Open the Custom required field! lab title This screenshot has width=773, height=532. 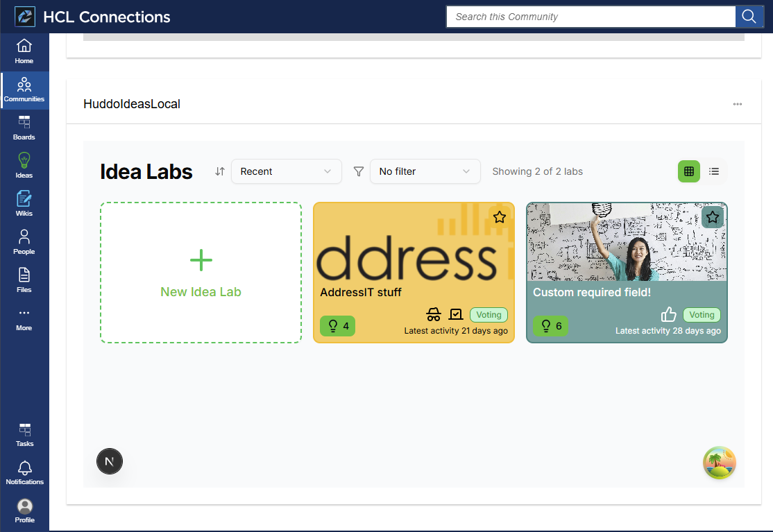[x=592, y=292]
